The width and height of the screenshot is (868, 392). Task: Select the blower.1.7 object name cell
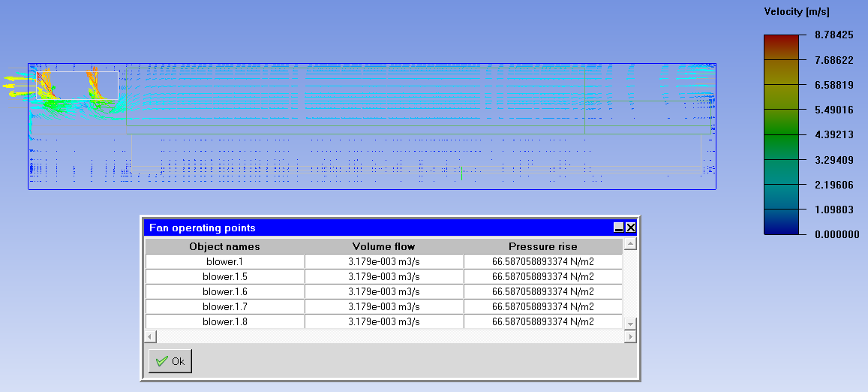(225, 306)
